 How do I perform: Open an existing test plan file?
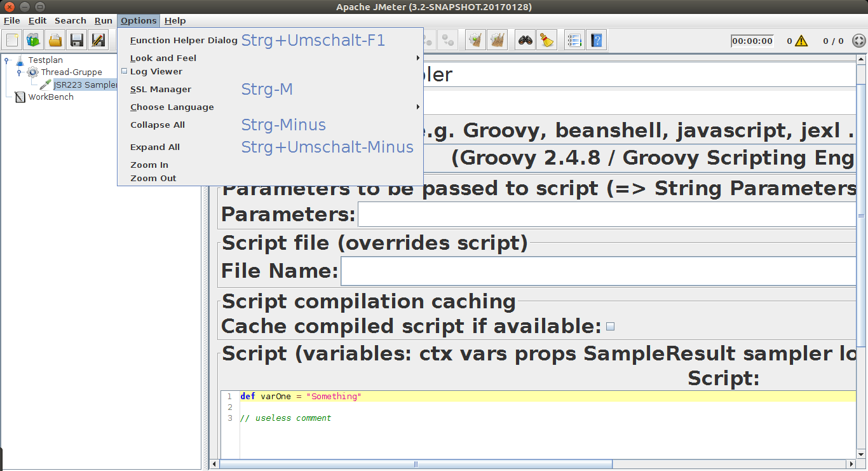(x=55, y=40)
